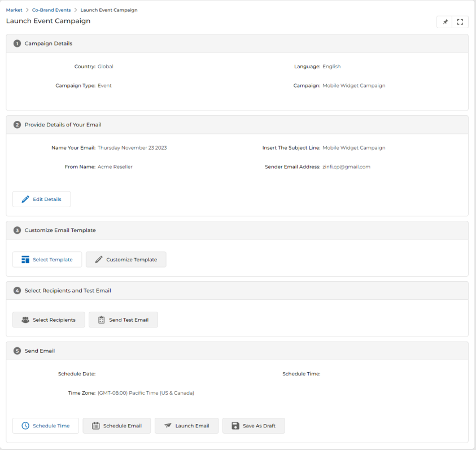The height and width of the screenshot is (450, 476).
Task: Click Send Test Email button
Action: click(x=123, y=320)
